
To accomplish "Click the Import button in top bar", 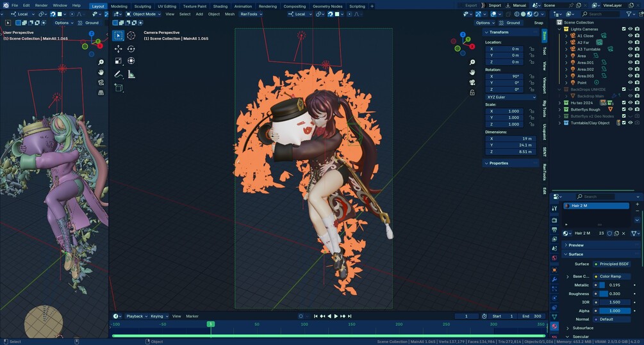I will pyautogui.click(x=495, y=5).
